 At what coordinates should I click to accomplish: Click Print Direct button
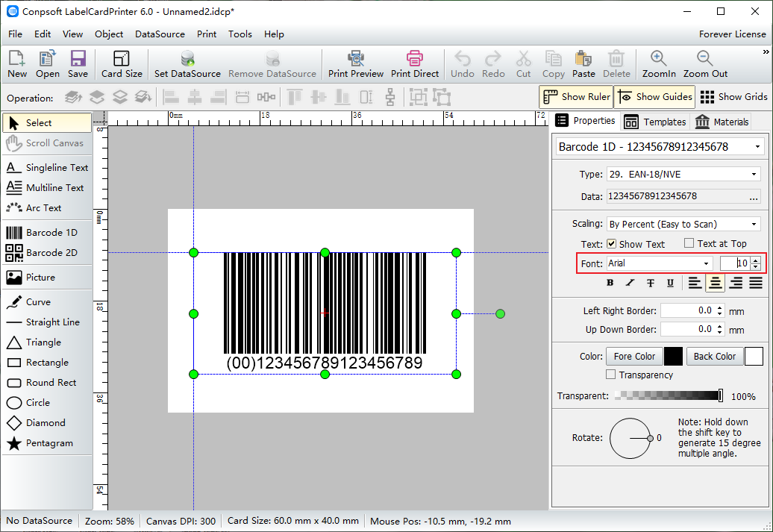(415, 64)
